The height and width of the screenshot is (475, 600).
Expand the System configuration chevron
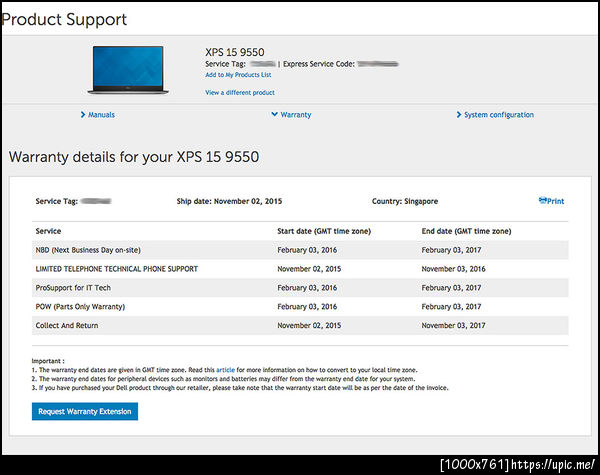[x=459, y=114]
